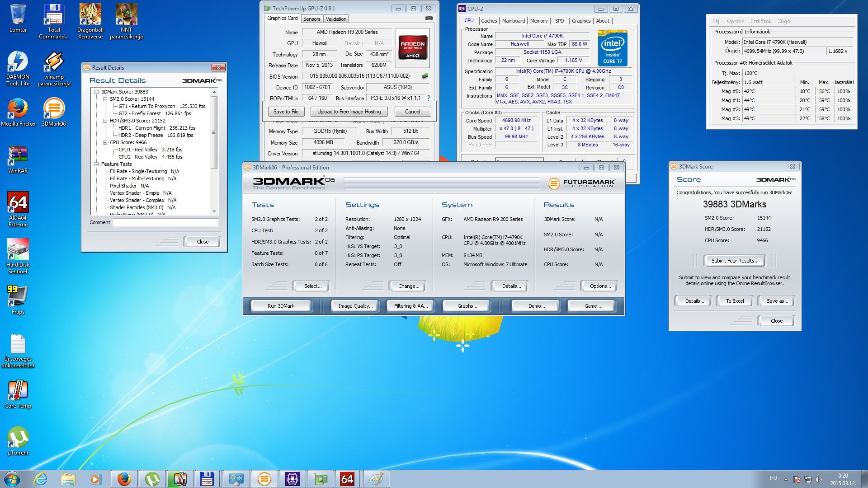Screen dimensions: 868x488
Task: Collapse the HDR/SM3.0 Score tree node
Action: tap(105, 121)
